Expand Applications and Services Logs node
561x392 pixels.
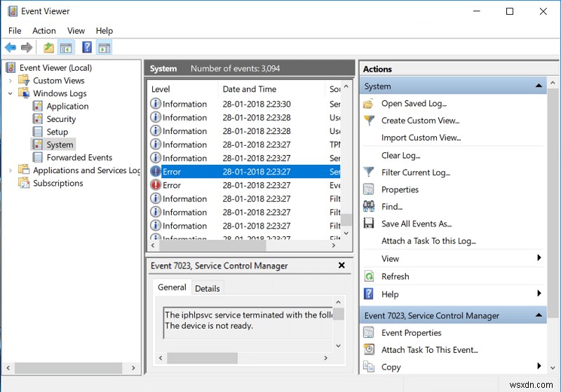[x=11, y=170]
